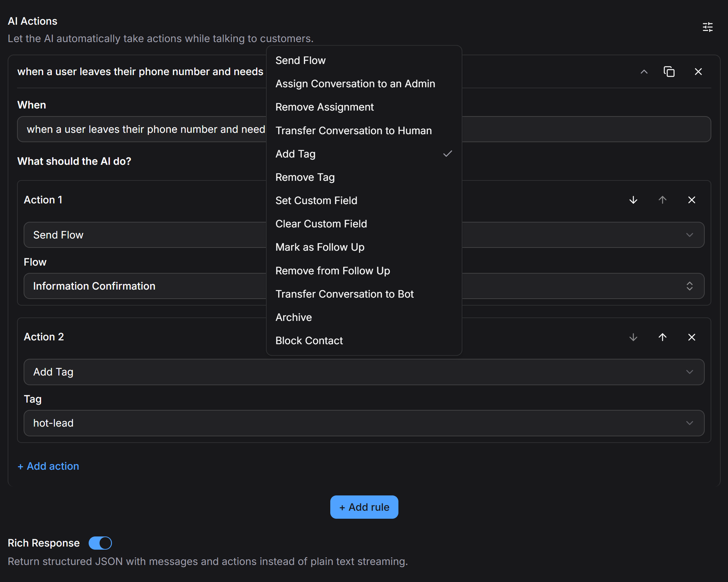Viewport: 728px width, 582px height.
Task: Collapse the rule with the chevron-up icon
Action: pos(644,72)
